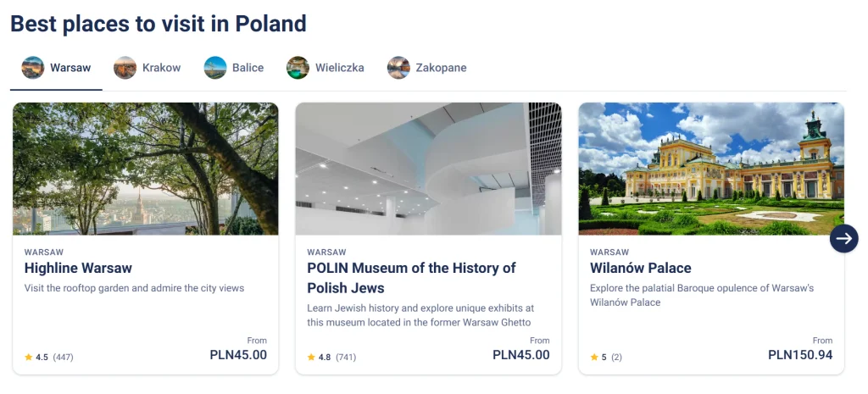
Task: Select the Zakopane tab label
Action: pos(441,68)
